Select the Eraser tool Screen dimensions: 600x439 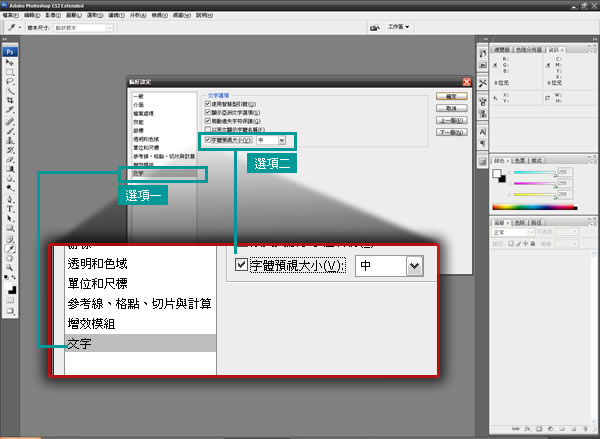(x=10, y=159)
